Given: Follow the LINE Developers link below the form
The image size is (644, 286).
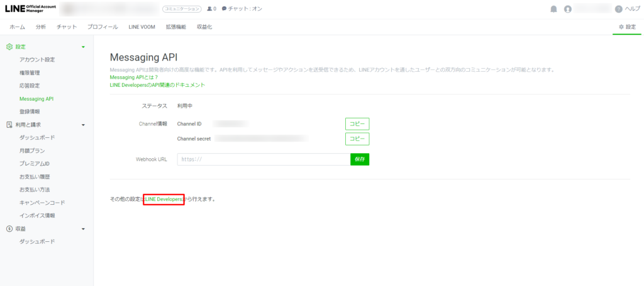Looking at the screenshot, I should point(164,199).
